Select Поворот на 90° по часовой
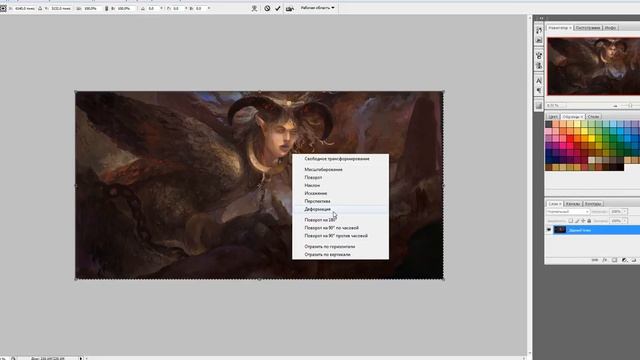640x360 pixels. [x=331, y=228]
